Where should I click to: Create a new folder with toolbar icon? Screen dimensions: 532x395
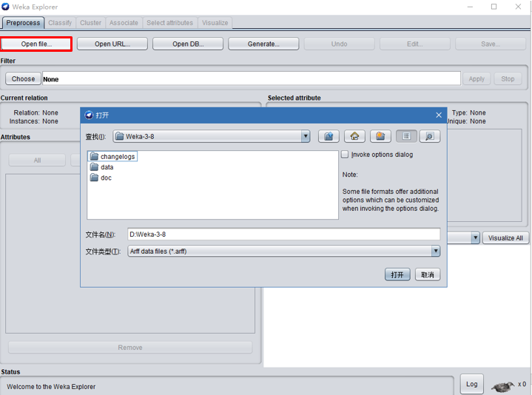click(x=380, y=136)
